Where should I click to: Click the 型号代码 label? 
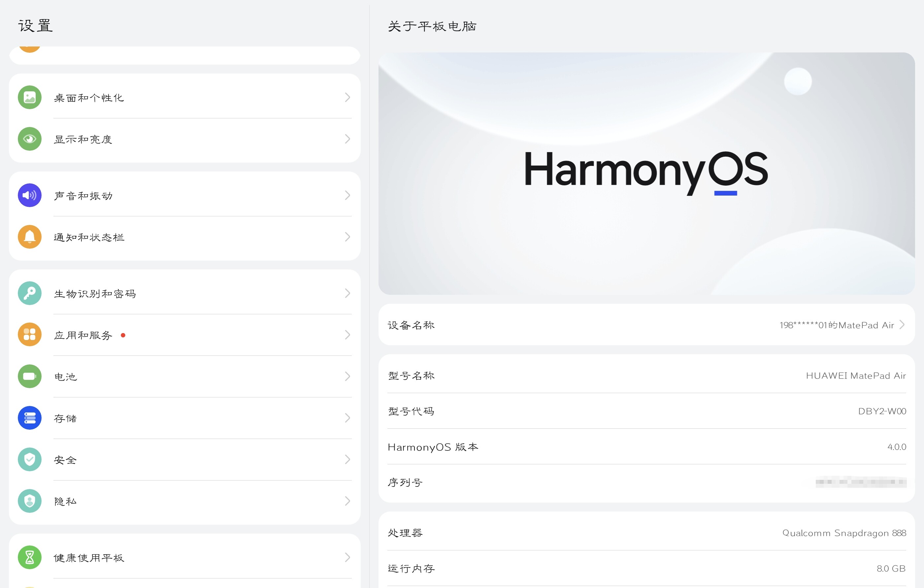click(412, 411)
